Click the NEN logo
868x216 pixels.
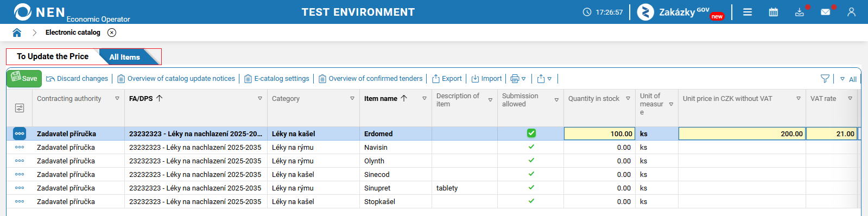point(39,12)
